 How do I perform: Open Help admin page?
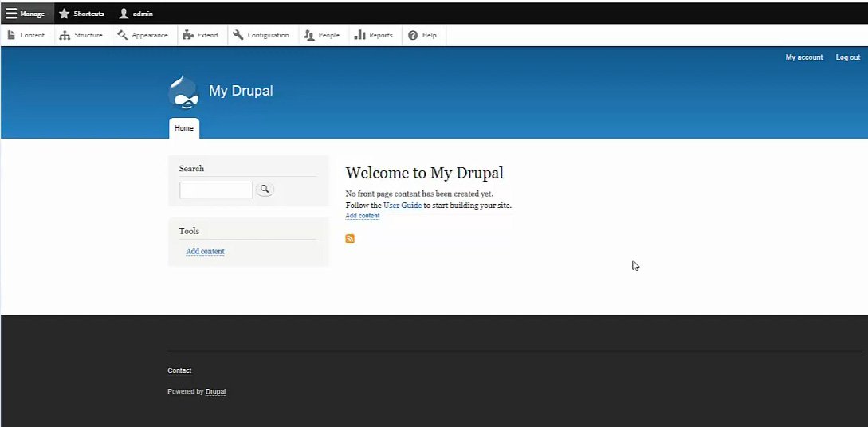click(x=422, y=35)
